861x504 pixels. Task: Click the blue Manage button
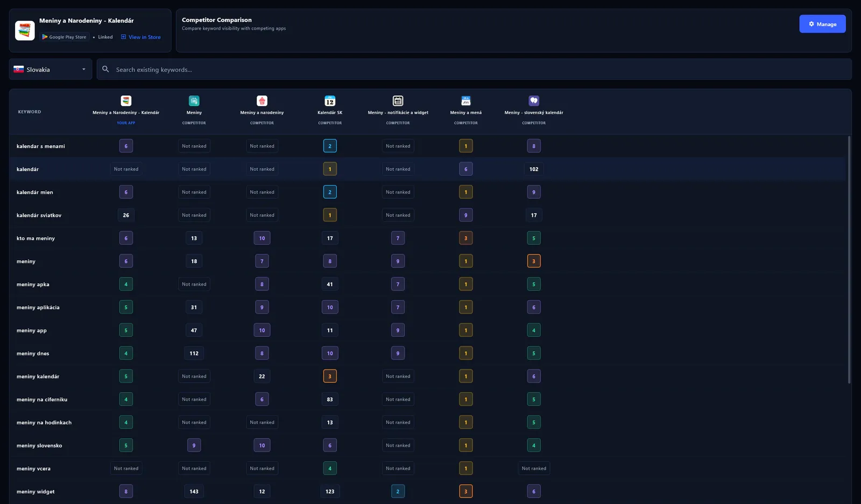[x=822, y=24]
